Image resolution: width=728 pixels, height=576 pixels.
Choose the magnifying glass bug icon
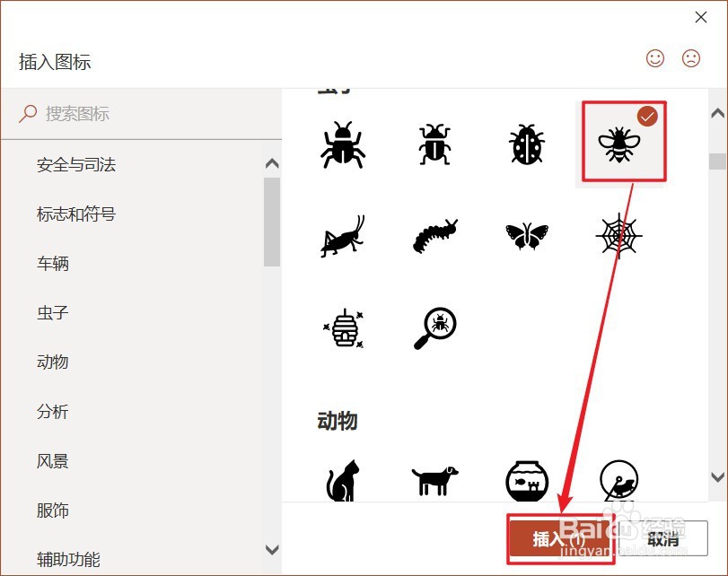[x=434, y=328]
